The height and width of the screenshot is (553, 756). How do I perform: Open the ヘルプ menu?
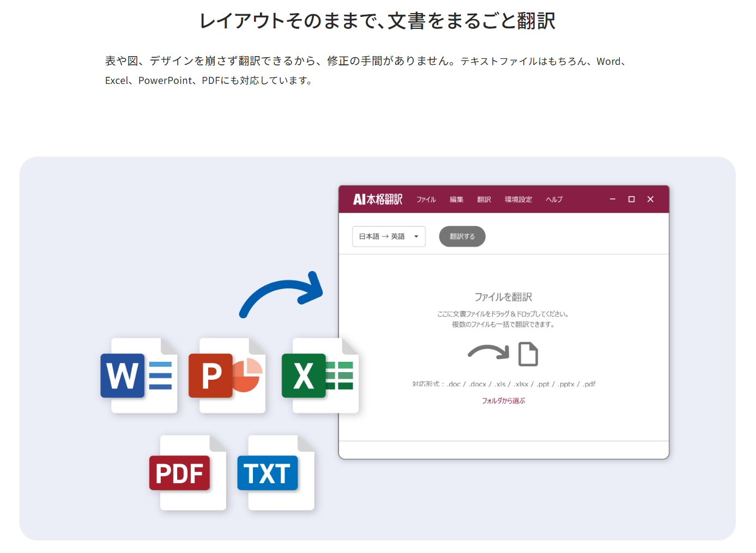pyautogui.click(x=554, y=199)
